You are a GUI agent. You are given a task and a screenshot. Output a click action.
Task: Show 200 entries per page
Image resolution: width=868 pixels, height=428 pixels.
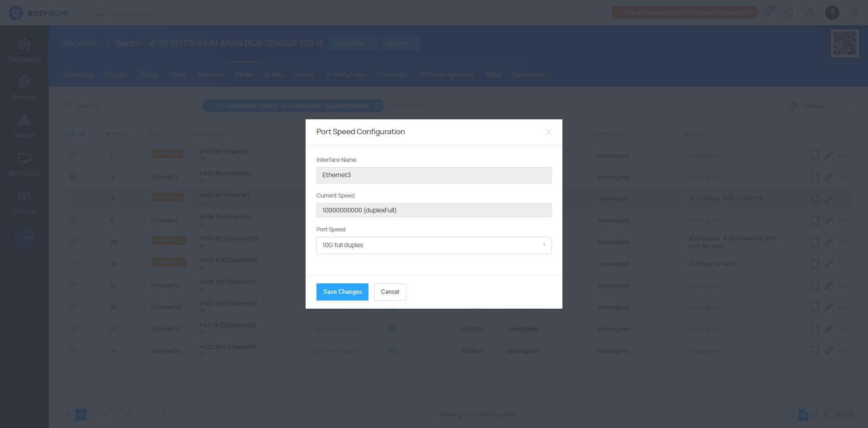pos(849,415)
